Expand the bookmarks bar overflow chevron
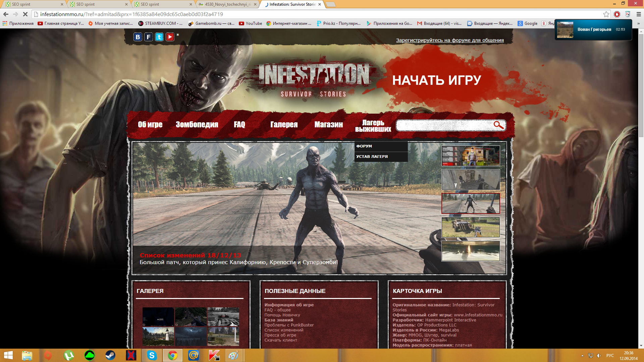The image size is (644, 362). point(638,23)
